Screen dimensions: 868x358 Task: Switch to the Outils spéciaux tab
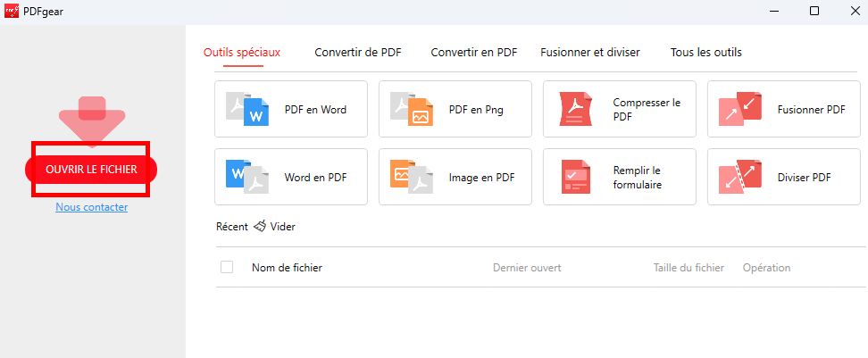[242, 53]
